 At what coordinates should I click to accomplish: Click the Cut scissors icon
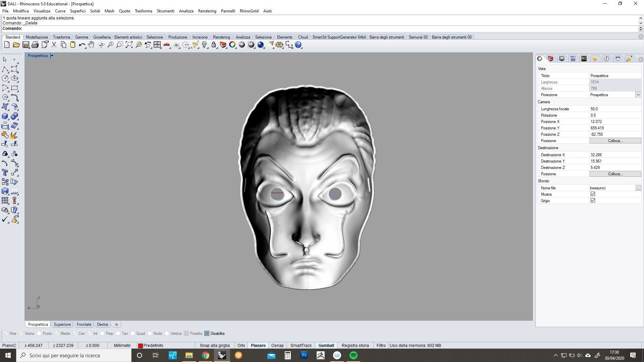click(x=54, y=45)
